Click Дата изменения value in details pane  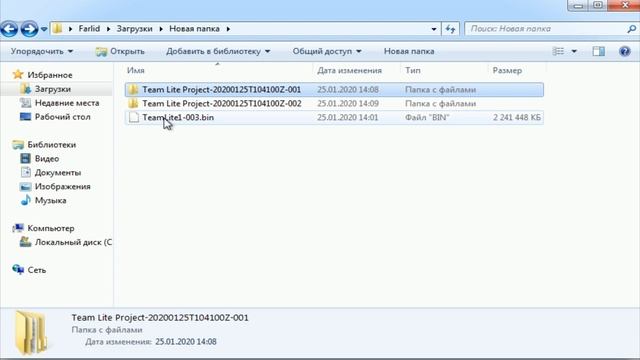(186, 342)
